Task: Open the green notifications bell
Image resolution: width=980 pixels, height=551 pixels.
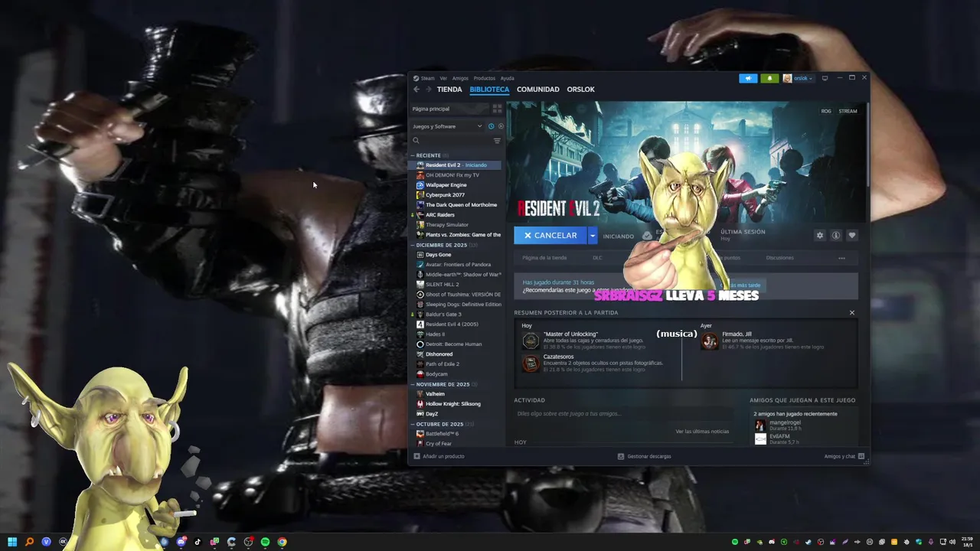Action: (x=769, y=78)
